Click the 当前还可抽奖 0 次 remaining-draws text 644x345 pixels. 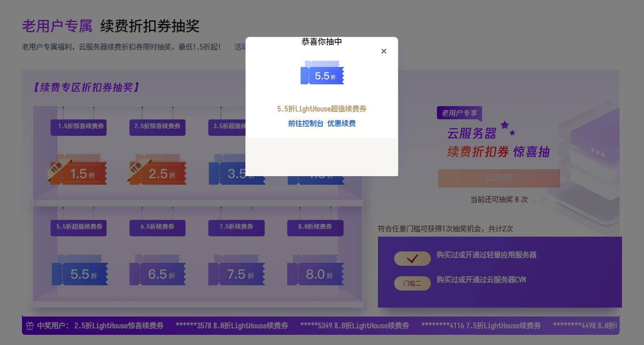click(499, 199)
